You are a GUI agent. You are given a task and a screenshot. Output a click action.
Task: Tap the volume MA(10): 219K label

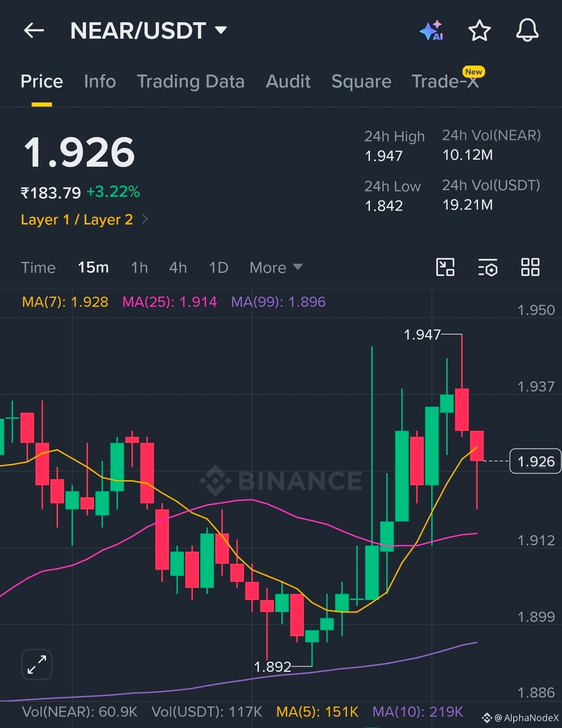pyautogui.click(x=418, y=712)
